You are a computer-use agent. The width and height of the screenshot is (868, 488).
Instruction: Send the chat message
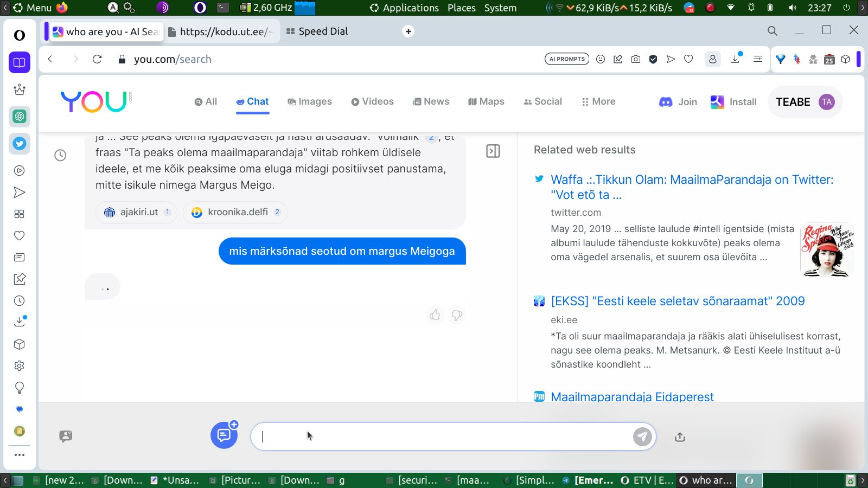[643, 436]
